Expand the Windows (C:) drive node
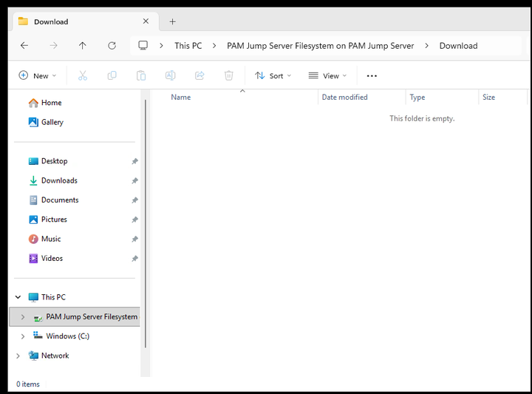Viewport: 532px width, 394px height. pyautogui.click(x=23, y=336)
